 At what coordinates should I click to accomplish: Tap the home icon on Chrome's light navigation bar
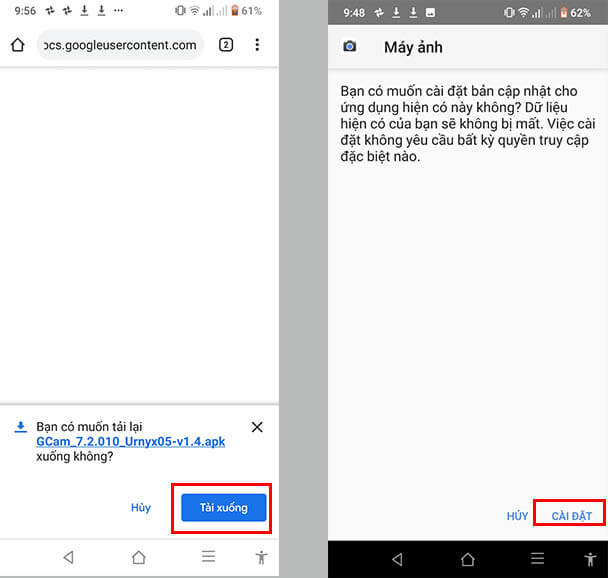[139, 557]
